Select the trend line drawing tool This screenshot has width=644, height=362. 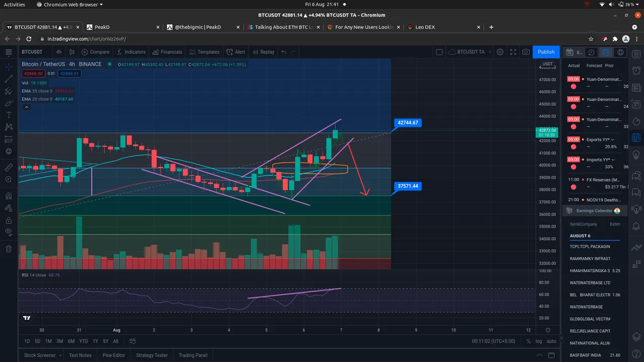tap(9, 79)
